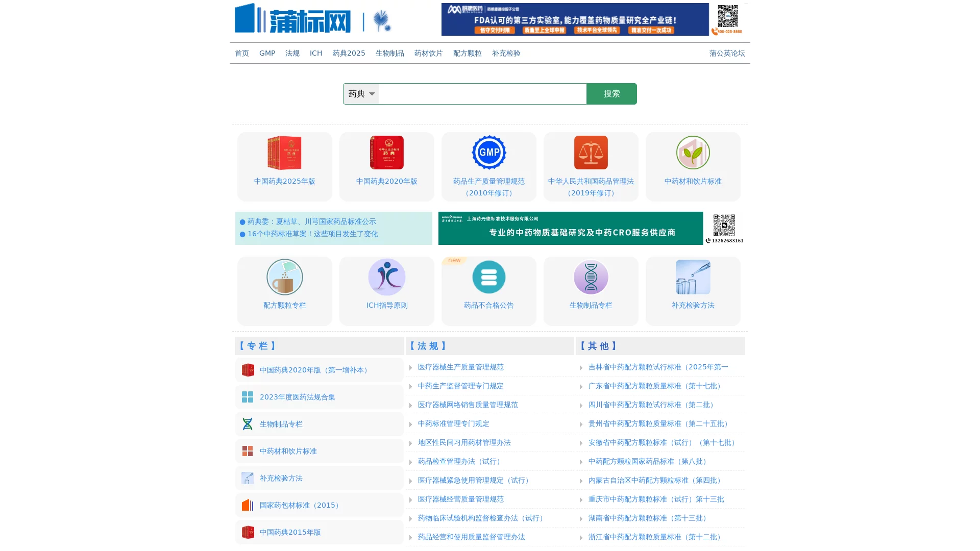Click the scales icon for 药品管理法

tap(591, 152)
